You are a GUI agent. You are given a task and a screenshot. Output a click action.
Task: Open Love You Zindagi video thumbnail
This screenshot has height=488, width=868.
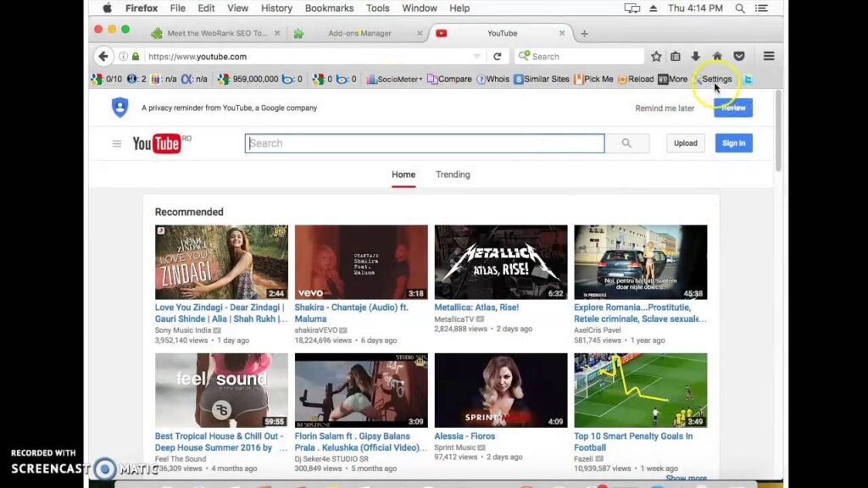pos(221,263)
